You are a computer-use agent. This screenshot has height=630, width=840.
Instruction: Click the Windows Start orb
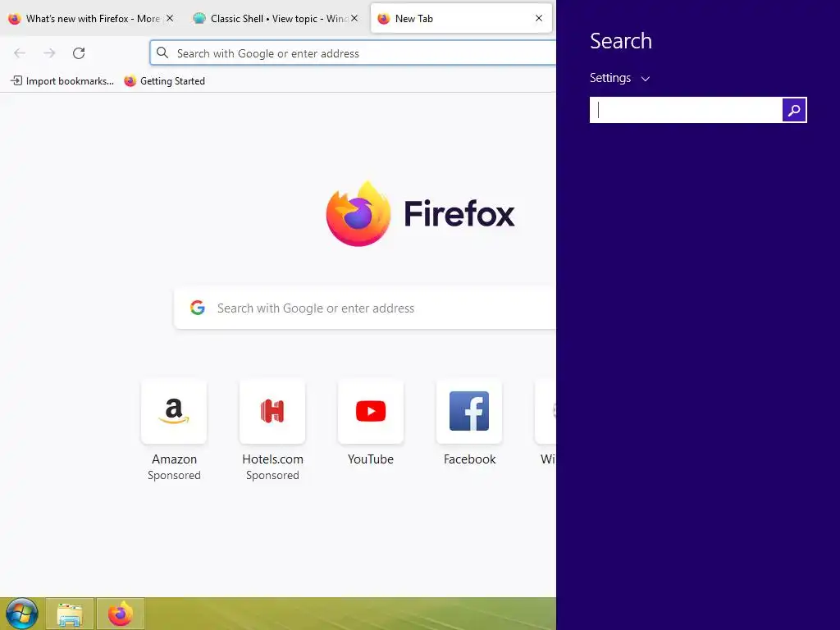coord(22,614)
